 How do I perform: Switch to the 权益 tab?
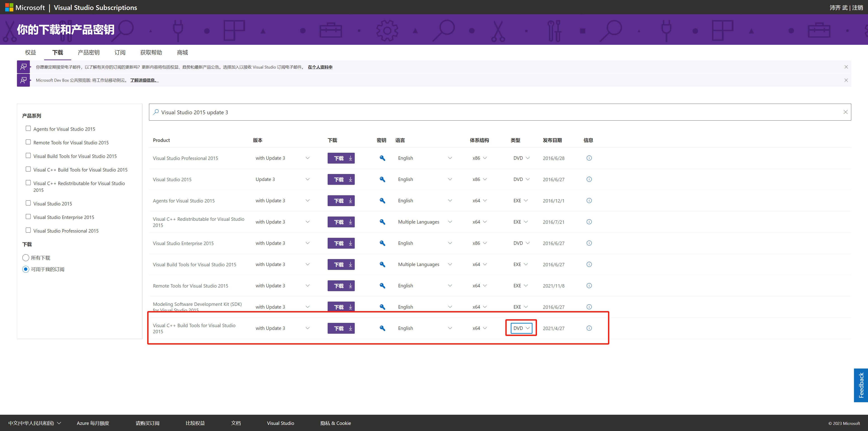[x=30, y=53]
